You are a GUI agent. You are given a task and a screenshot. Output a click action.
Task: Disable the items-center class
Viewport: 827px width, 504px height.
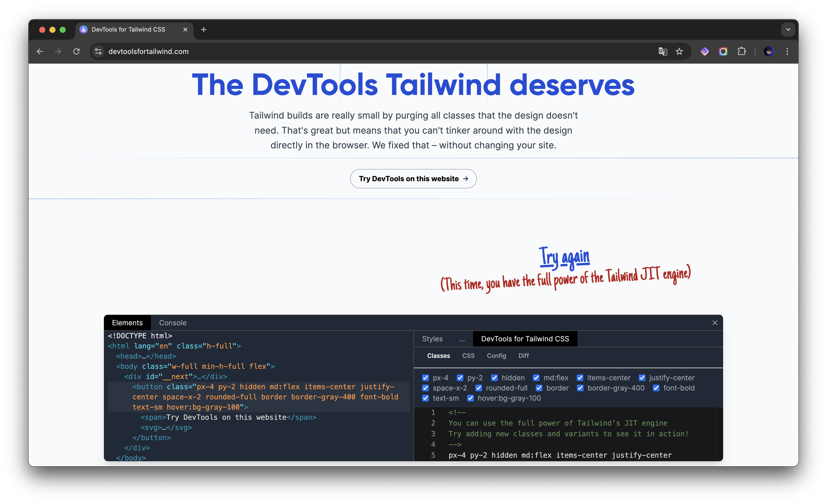click(580, 378)
